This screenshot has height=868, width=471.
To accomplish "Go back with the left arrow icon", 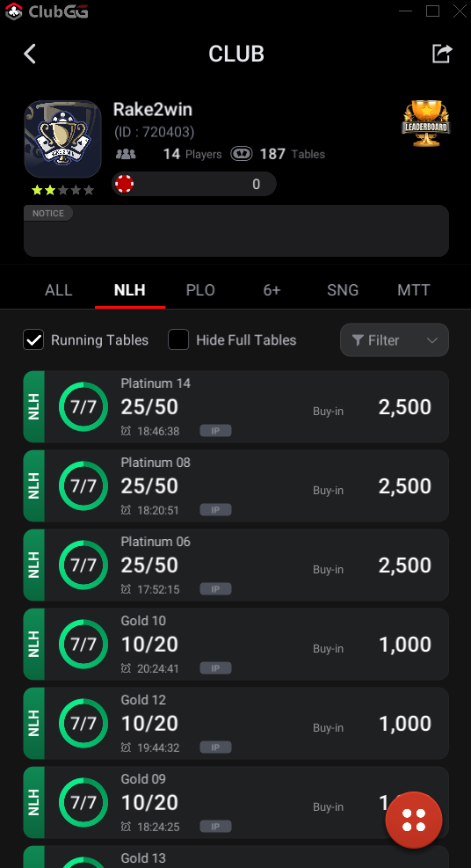I will pyautogui.click(x=30, y=54).
